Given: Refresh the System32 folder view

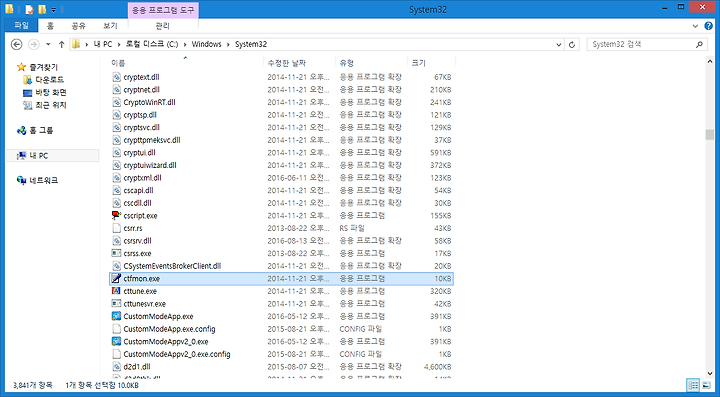Looking at the screenshot, I should pos(572,45).
